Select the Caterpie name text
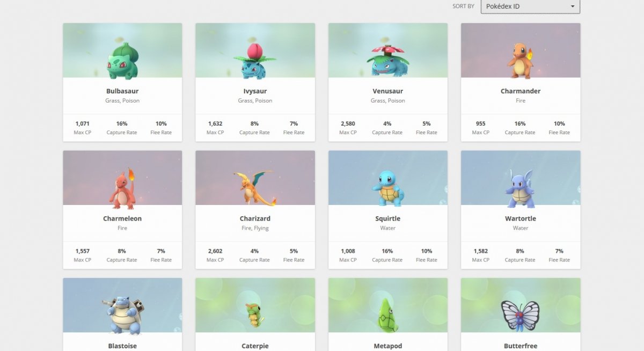644x351 pixels. click(x=255, y=346)
